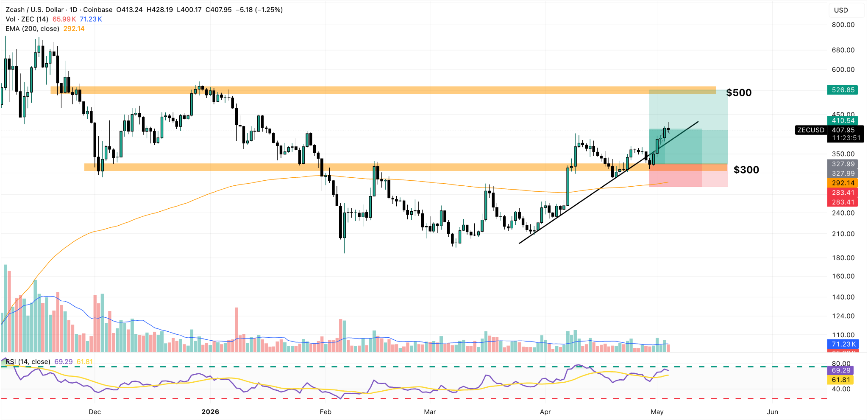Click the Zcash / U.S. Dollar symbol title
The width and height of the screenshot is (868, 420).
coord(34,9)
